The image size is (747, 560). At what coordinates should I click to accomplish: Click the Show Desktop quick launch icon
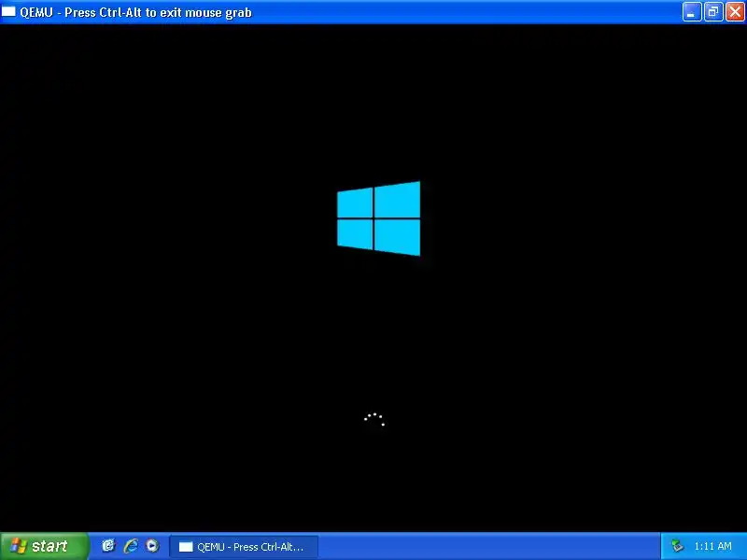click(x=108, y=546)
